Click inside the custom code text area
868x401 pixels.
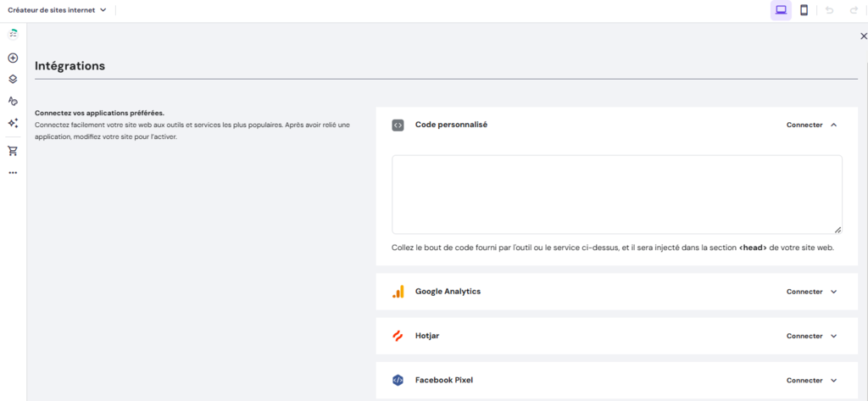pos(616,194)
